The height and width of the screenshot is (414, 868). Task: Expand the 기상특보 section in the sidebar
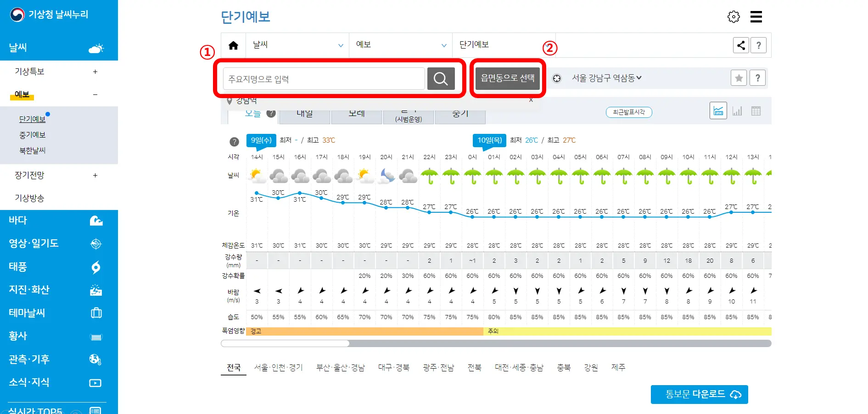[x=95, y=72]
